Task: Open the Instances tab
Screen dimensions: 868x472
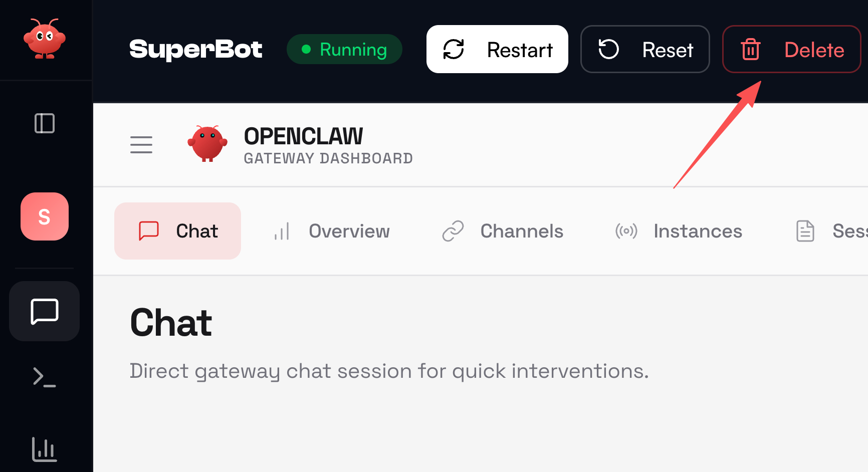Action: pyautogui.click(x=679, y=231)
